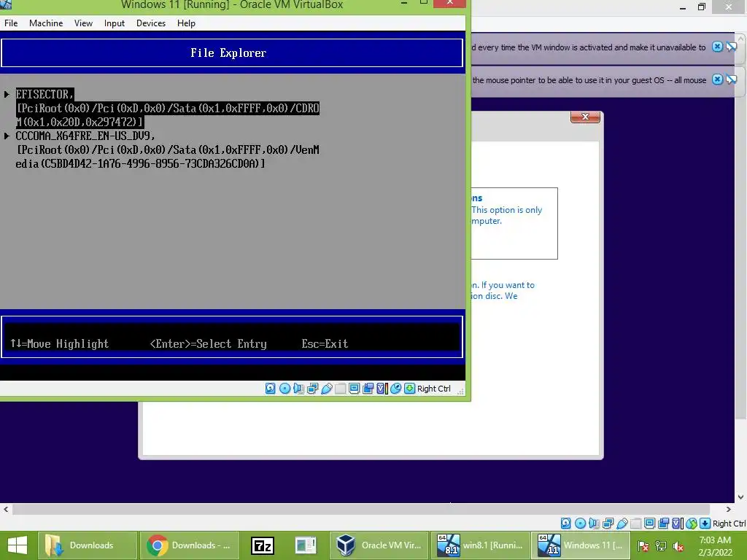Screen dimensions: 747x560
Task: Click don't-show-again icon on 'mouse pointer' notification
Action: click(x=731, y=79)
